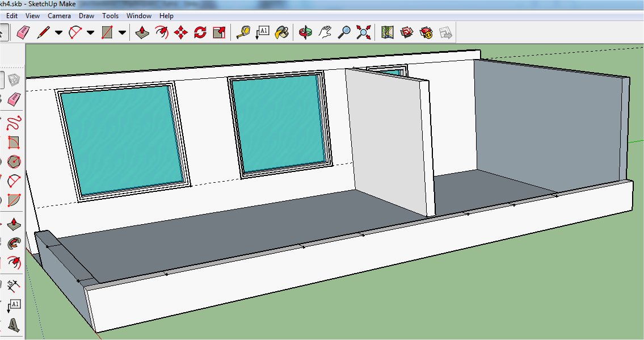Expand the line tools dropdown arrow
The height and width of the screenshot is (340, 644).
59,33
